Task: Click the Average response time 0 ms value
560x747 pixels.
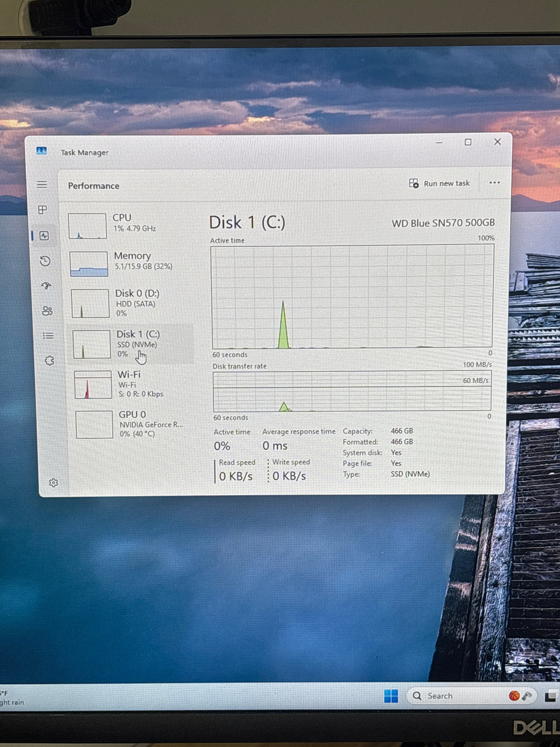Action: [x=275, y=446]
